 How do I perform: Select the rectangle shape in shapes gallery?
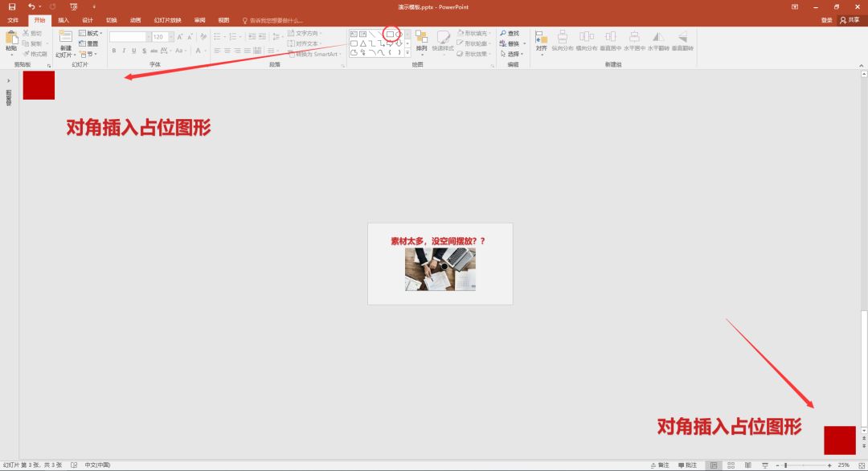(x=391, y=35)
